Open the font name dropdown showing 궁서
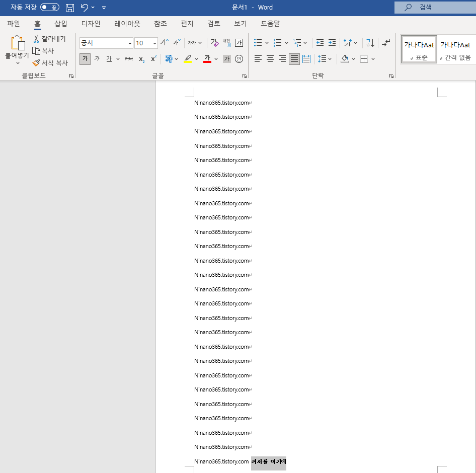476x473 pixels. pyautogui.click(x=130, y=43)
